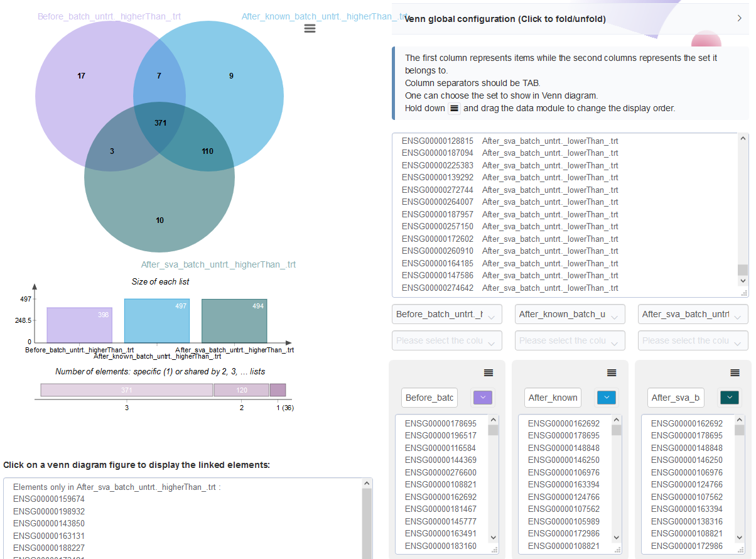
Task: Click the 497 bar in size chart
Action: [x=157, y=320]
